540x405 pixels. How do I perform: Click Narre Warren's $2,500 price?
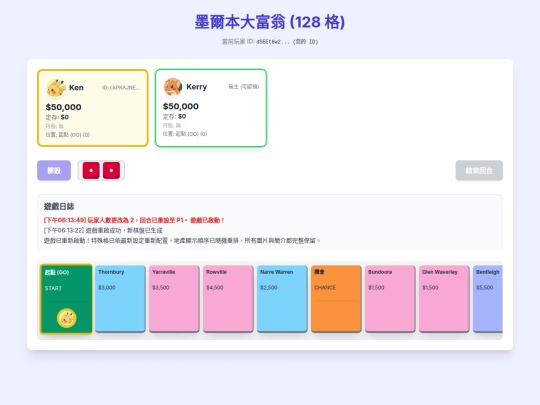(269, 288)
